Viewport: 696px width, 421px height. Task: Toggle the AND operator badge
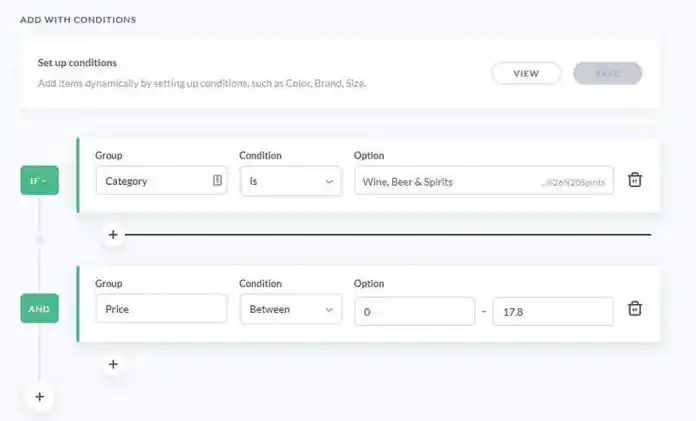click(x=40, y=309)
